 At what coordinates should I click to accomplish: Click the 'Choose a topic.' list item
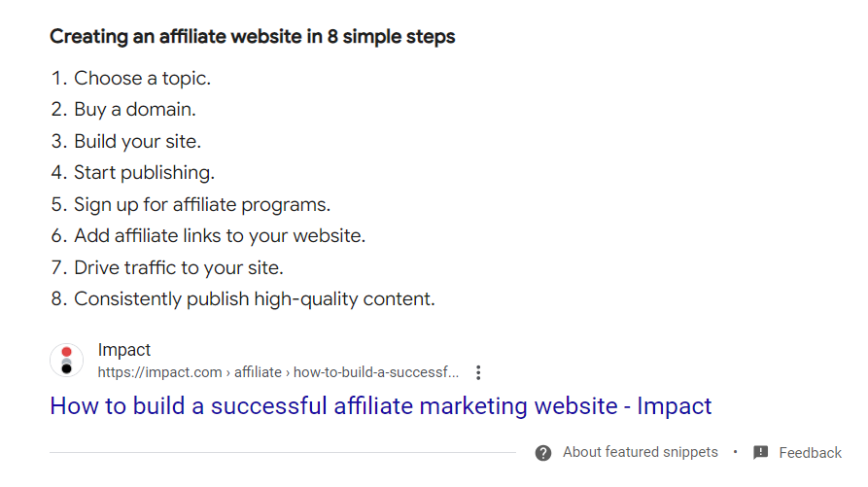click(142, 78)
